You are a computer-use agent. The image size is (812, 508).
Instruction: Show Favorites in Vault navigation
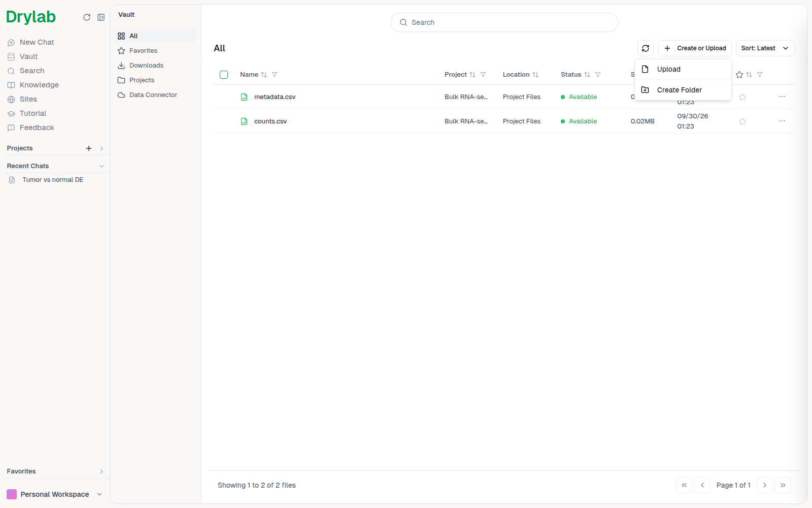point(155,51)
